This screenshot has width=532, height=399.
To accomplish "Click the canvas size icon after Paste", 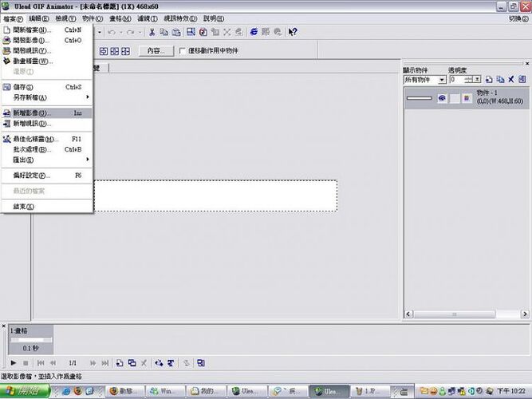I will coord(191,32).
